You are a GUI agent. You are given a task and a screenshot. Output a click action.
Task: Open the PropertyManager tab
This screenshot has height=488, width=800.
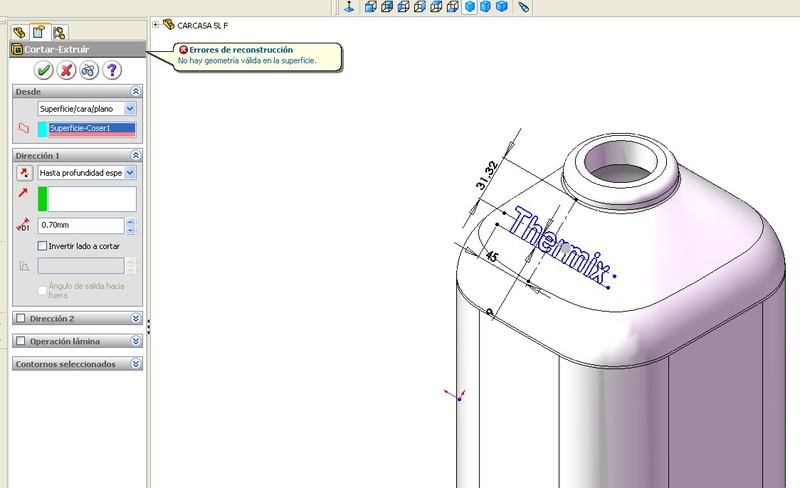coord(39,32)
